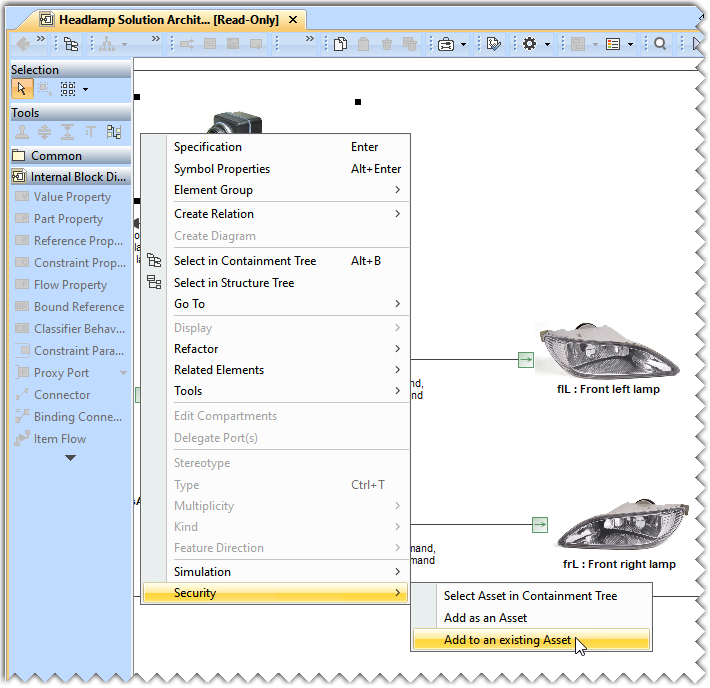Choose the Connector palette tool
710x688 pixels.
61,395
